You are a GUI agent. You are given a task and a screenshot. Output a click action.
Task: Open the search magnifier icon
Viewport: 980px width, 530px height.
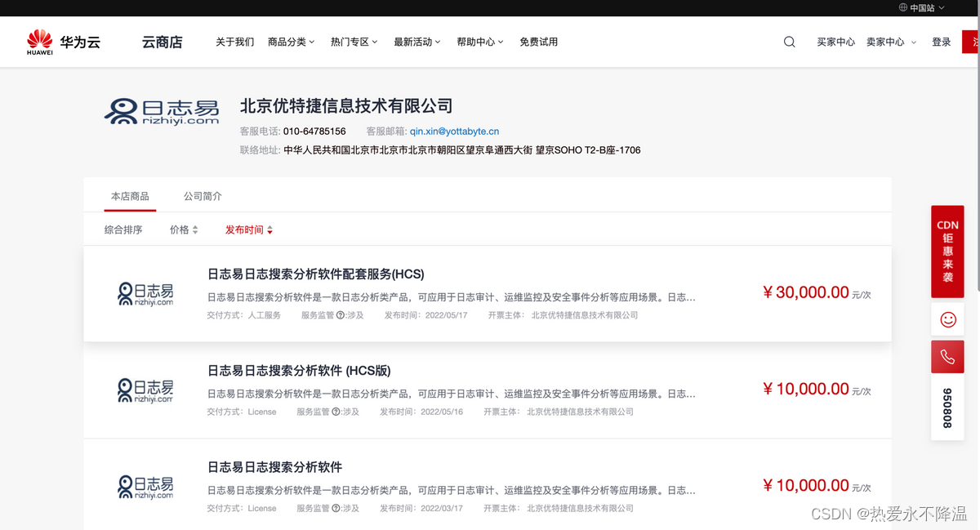click(789, 42)
